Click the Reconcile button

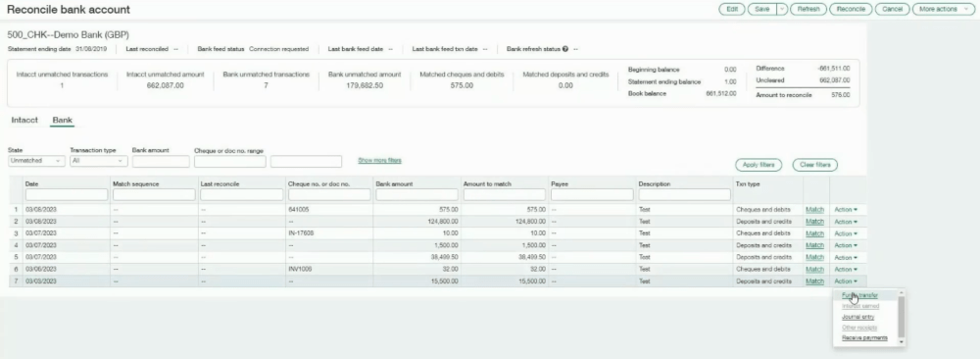point(851,10)
